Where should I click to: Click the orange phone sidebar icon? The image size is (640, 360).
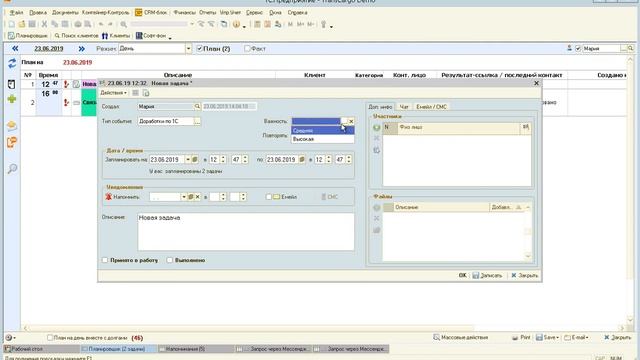coord(12,142)
